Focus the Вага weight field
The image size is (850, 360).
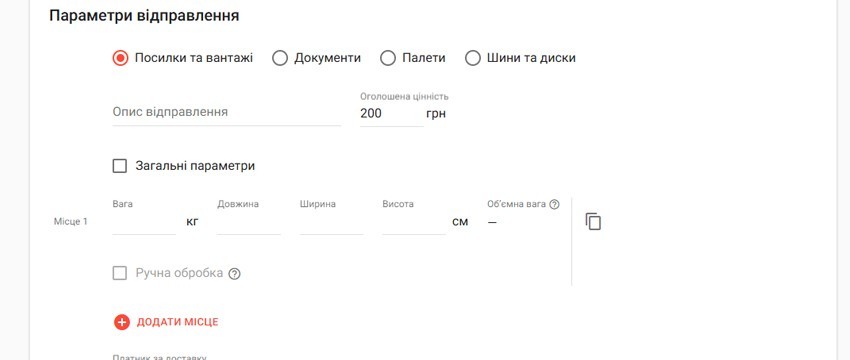point(144,222)
